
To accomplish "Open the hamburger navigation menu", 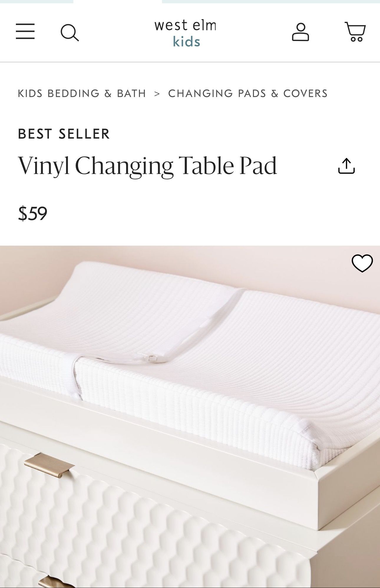I will (25, 32).
